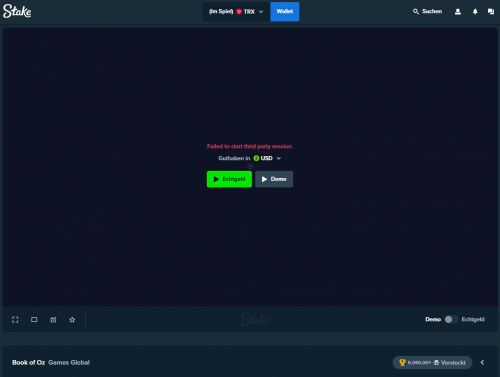Open live stats chart icon
Image resolution: width=500 pixels, height=377 pixels.
(53, 320)
